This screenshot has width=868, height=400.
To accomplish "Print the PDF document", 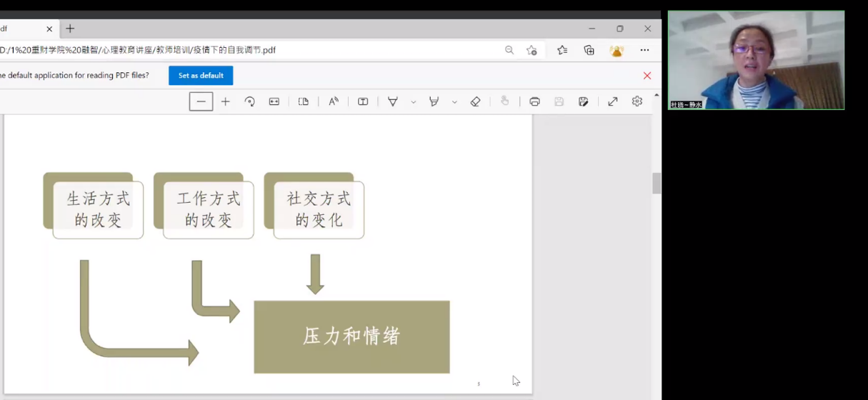I will [534, 101].
